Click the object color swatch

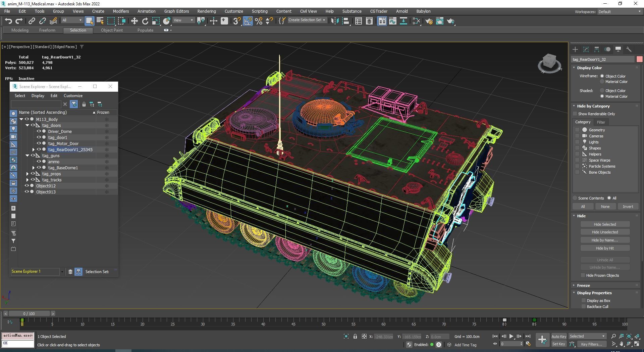pos(639,59)
